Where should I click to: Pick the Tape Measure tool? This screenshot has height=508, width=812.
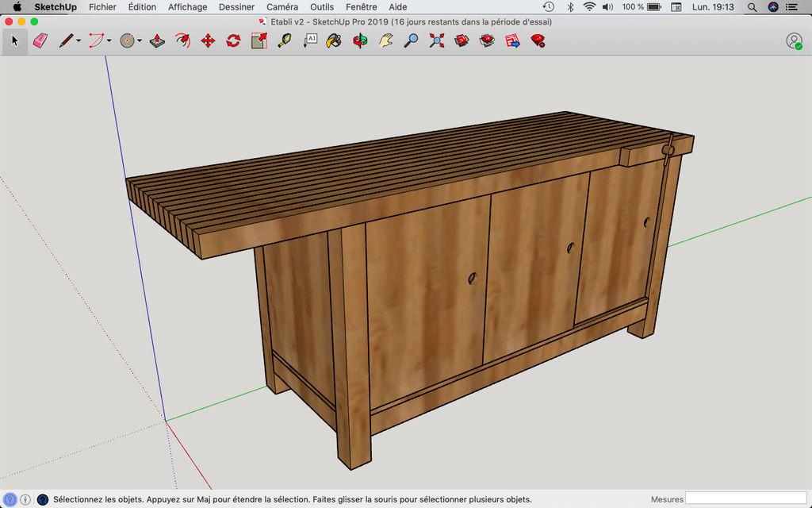tap(284, 40)
